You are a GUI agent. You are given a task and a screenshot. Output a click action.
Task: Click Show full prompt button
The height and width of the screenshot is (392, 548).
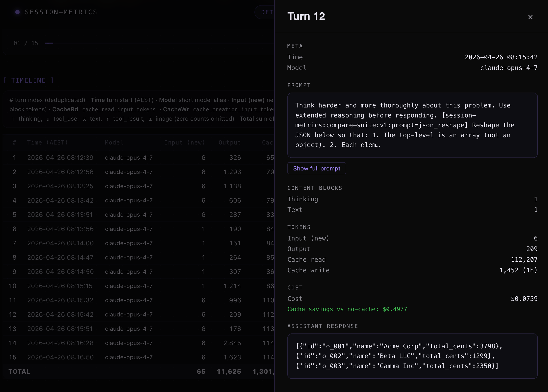(317, 168)
